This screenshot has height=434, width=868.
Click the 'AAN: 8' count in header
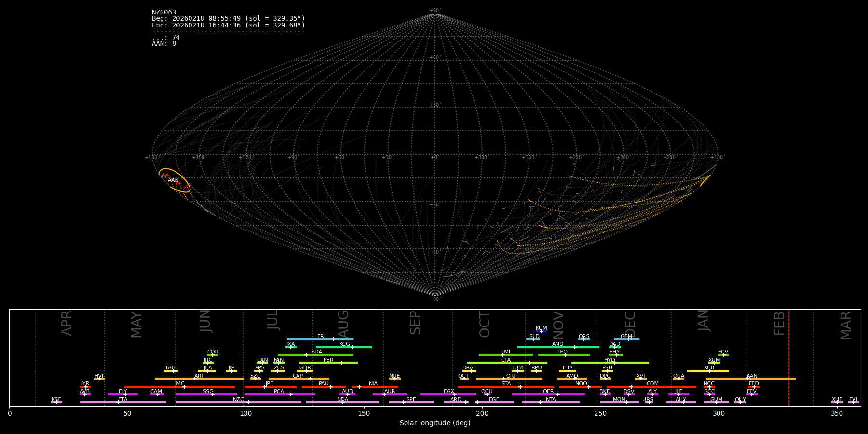[x=164, y=43]
